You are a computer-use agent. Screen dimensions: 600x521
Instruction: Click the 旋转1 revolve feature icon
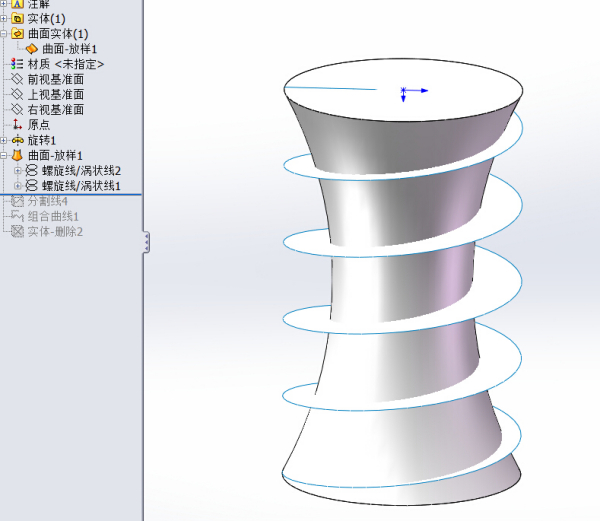coord(17,140)
